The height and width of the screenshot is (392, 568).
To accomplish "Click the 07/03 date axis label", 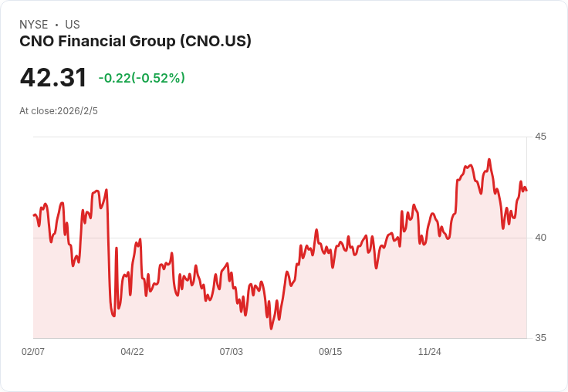I will click(231, 352).
